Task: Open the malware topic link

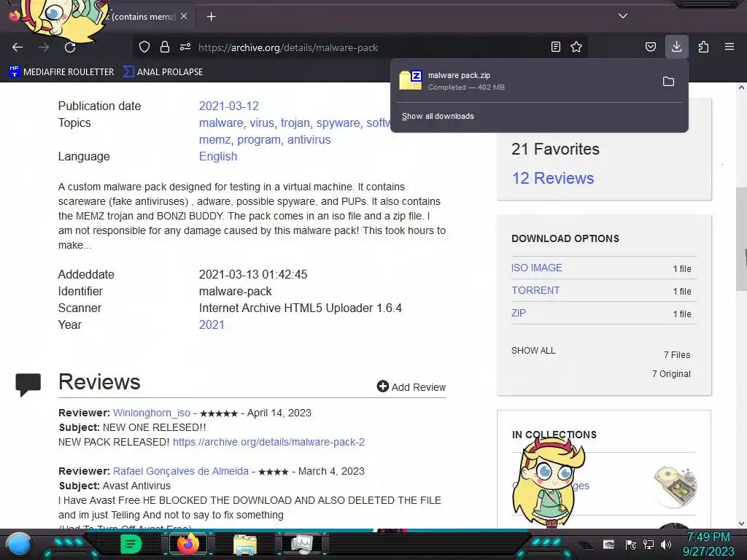Action: click(x=221, y=122)
